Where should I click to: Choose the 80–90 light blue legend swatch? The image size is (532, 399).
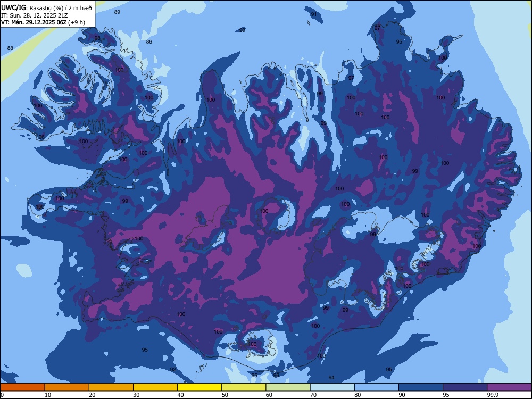pos(377,387)
